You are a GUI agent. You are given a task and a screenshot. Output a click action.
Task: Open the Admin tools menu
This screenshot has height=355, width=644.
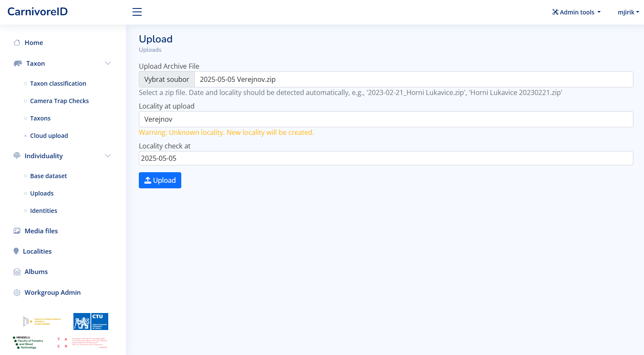tap(576, 12)
